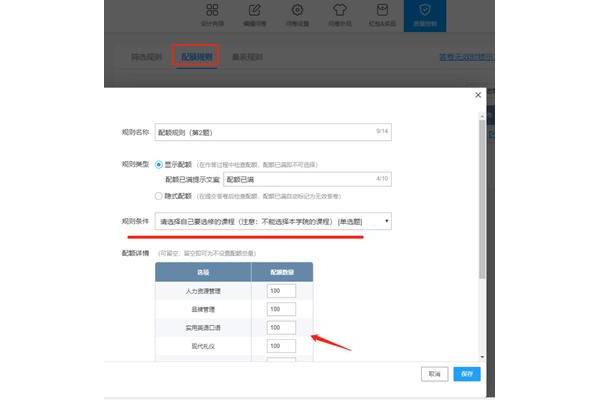Switch to the 配额规则 tab
The height and width of the screenshot is (400, 600).
196,57
